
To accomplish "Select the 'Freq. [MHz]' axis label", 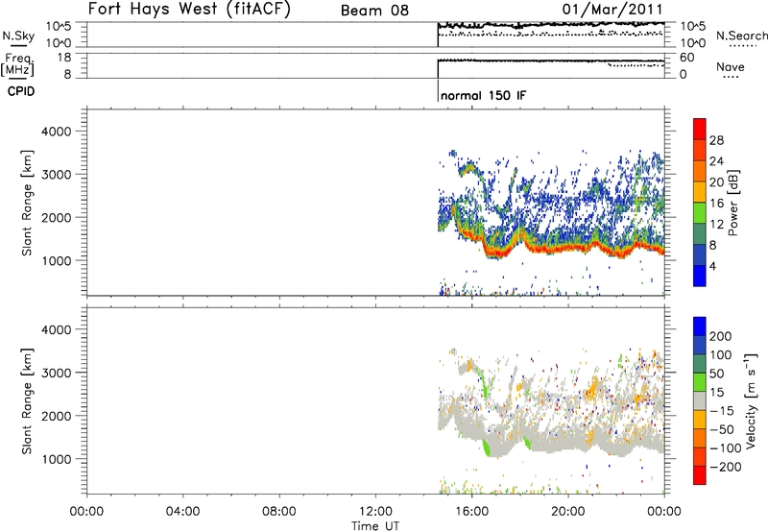I will point(18,64).
